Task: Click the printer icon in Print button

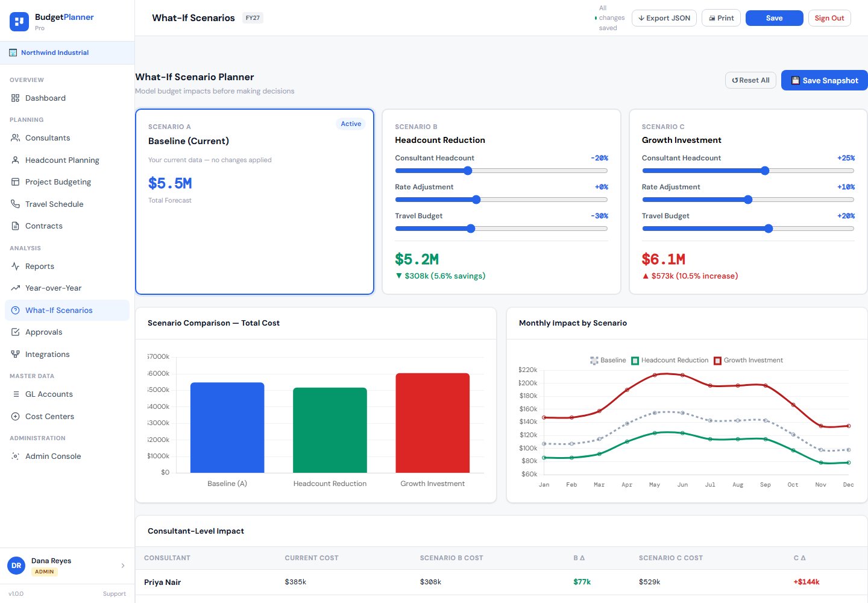Action: pyautogui.click(x=712, y=18)
